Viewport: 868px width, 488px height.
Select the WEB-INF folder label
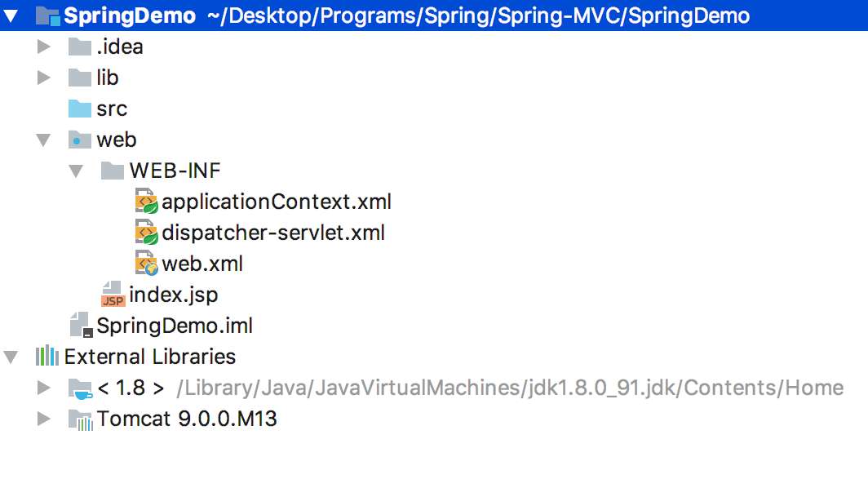(175, 171)
